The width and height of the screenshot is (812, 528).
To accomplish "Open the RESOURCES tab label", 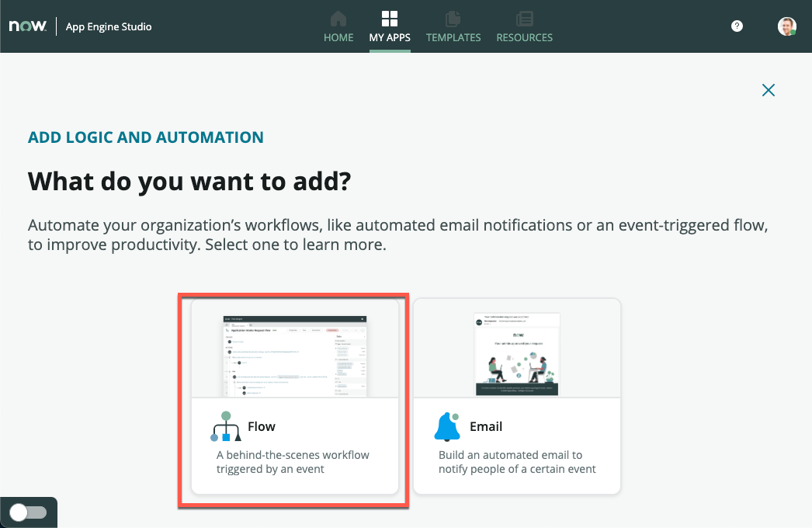I will 525,37.
